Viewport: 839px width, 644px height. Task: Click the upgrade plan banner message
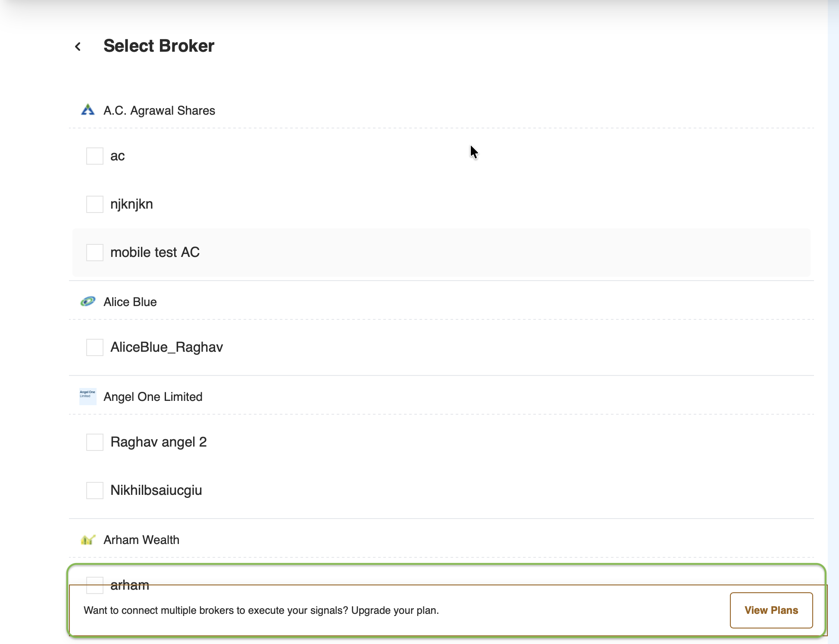point(261,610)
